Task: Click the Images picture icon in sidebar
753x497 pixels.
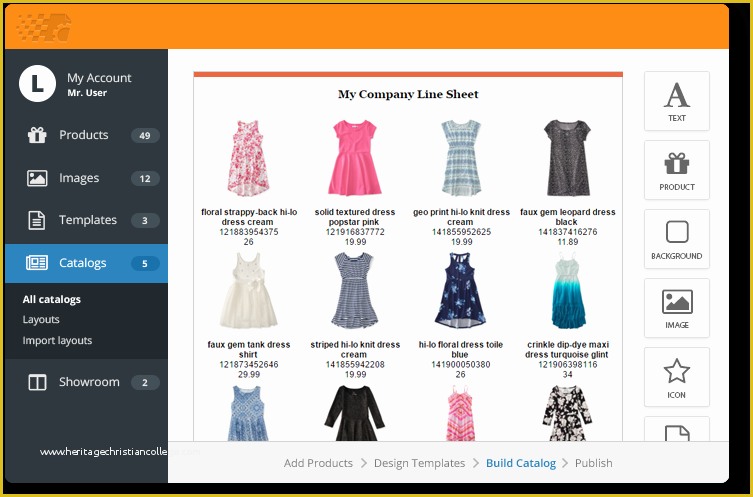Action: (37, 178)
